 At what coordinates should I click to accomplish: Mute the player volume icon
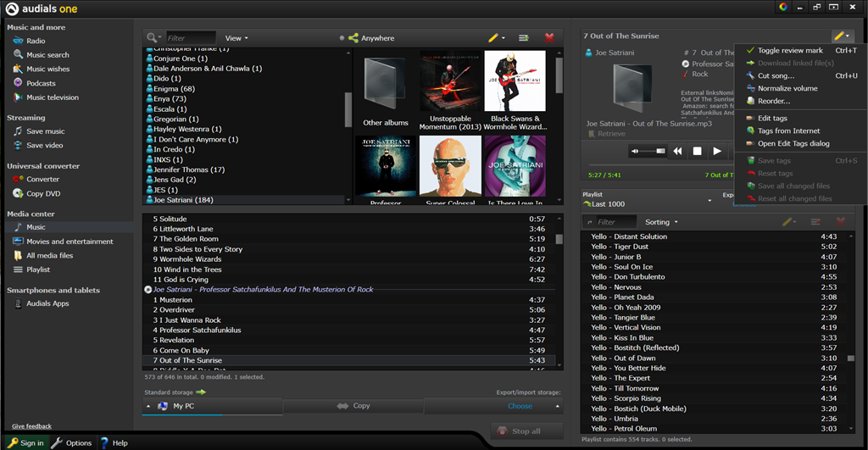[634, 151]
